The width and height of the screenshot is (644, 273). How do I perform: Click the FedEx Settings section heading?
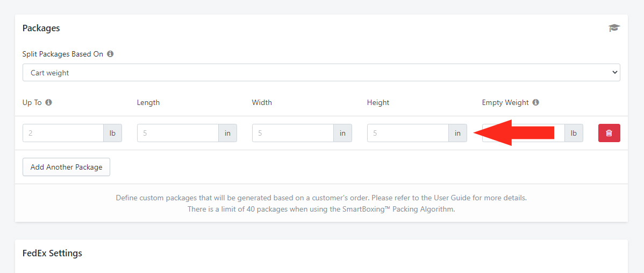click(x=52, y=253)
